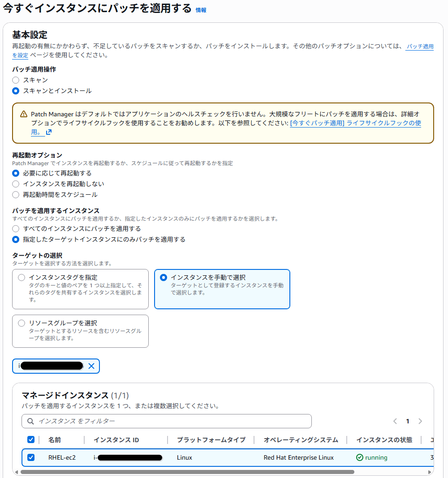Viewport: 448px width, 478px height.
Task: Select the スキャン radio option
Action: pos(16,80)
